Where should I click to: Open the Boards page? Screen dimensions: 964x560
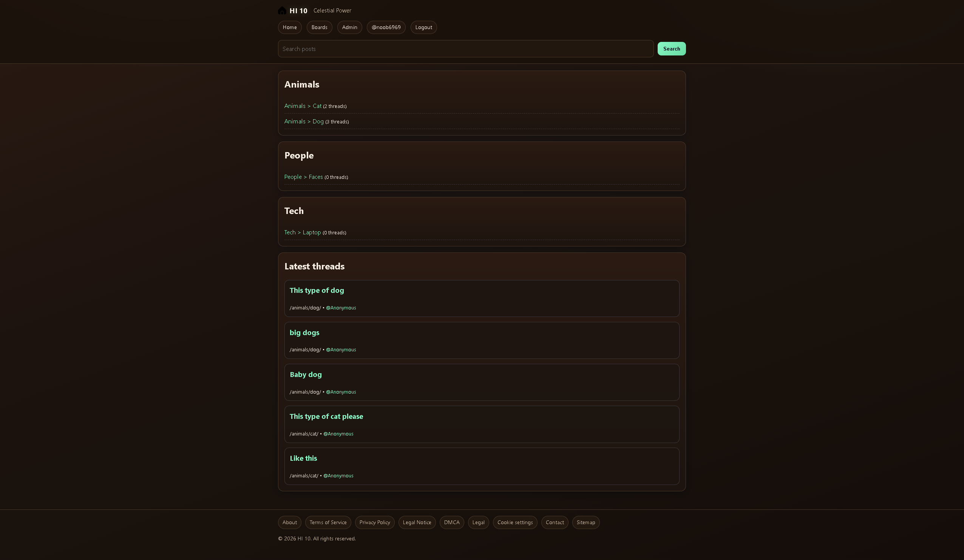(x=319, y=27)
